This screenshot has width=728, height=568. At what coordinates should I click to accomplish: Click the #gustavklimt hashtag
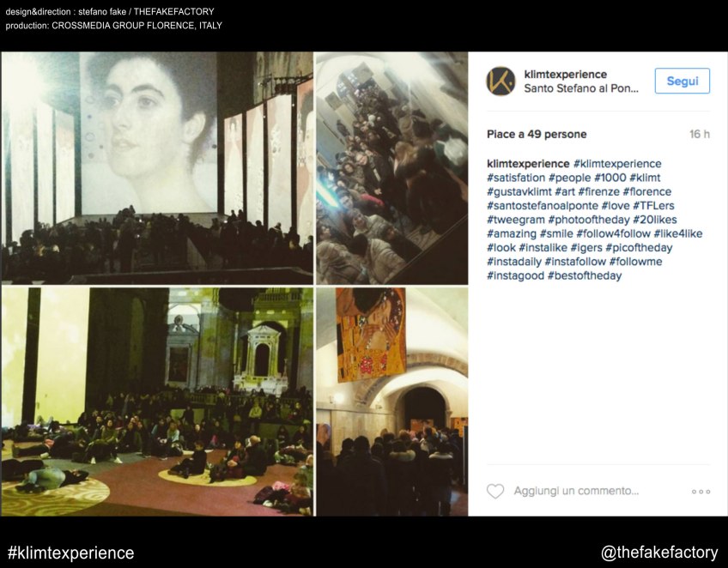coord(519,191)
